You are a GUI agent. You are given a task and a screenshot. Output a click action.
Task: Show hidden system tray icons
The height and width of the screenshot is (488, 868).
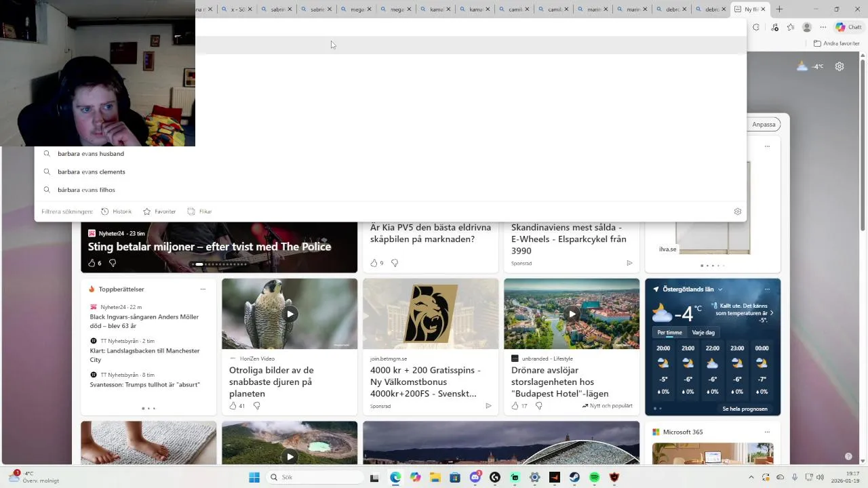coord(751,477)
